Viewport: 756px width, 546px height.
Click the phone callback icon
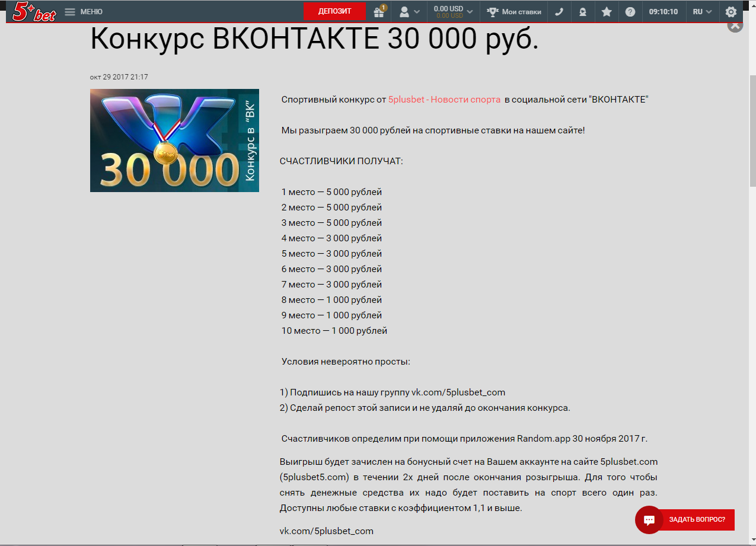[559, 11]
